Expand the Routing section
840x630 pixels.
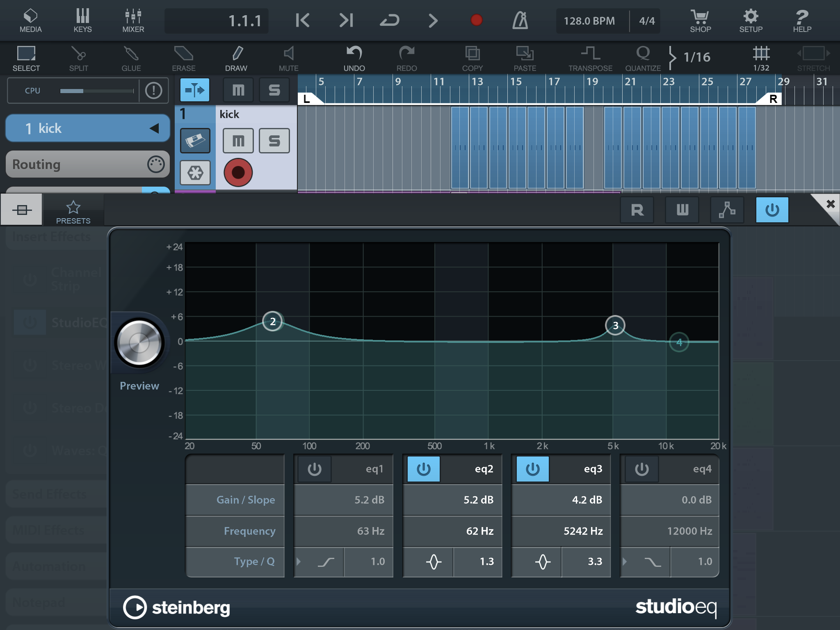pyautogui.click(x=88, y=164)
